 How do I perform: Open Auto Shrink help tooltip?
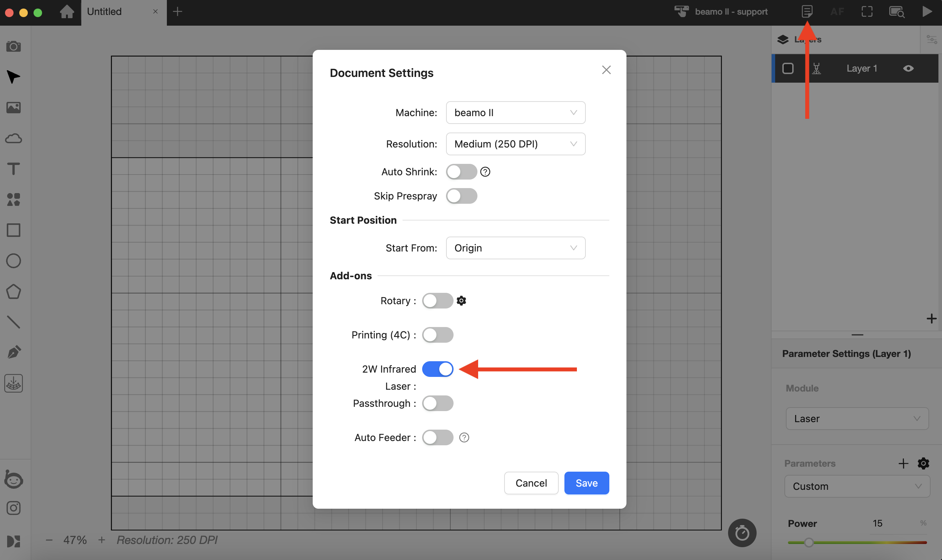point(485,172)
